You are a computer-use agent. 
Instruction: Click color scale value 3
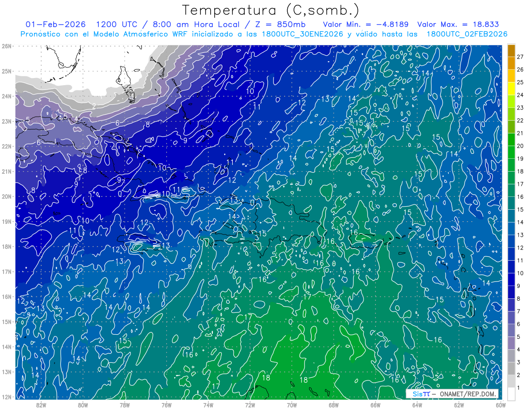pos(519,362)
